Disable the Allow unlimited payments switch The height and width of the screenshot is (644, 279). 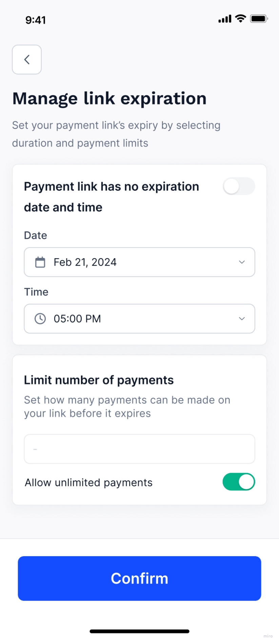coord(239,482)
